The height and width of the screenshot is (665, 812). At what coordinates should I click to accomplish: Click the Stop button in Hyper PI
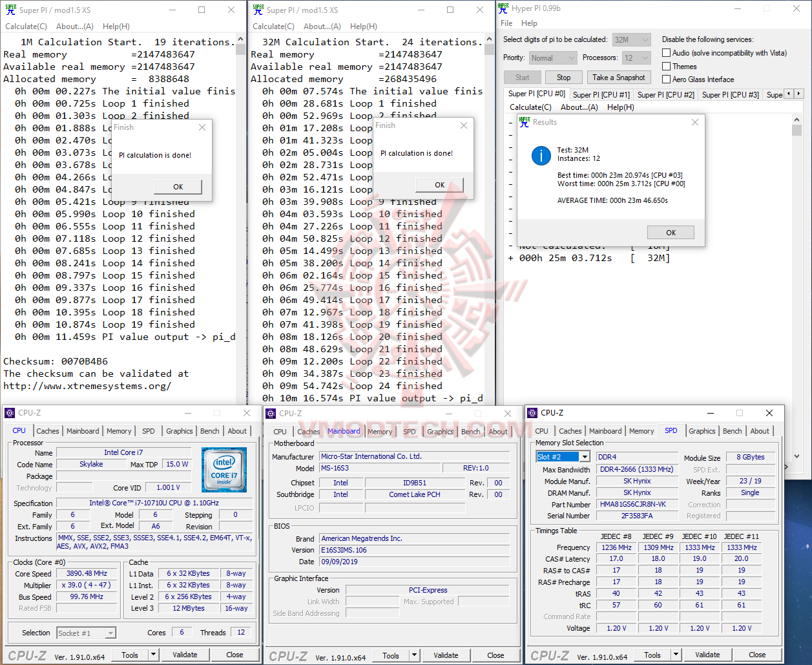(564, 78)
